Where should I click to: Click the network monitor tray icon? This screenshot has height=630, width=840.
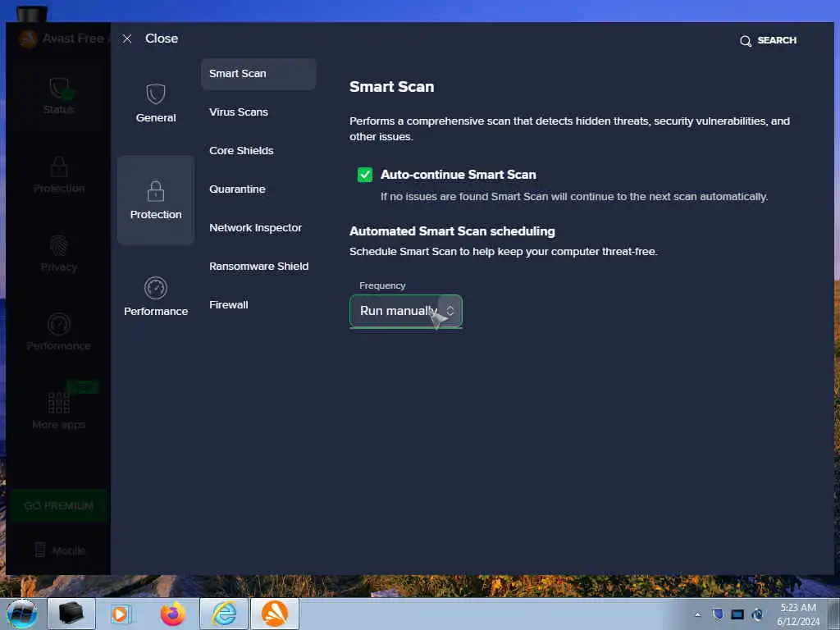click(737, 614)
